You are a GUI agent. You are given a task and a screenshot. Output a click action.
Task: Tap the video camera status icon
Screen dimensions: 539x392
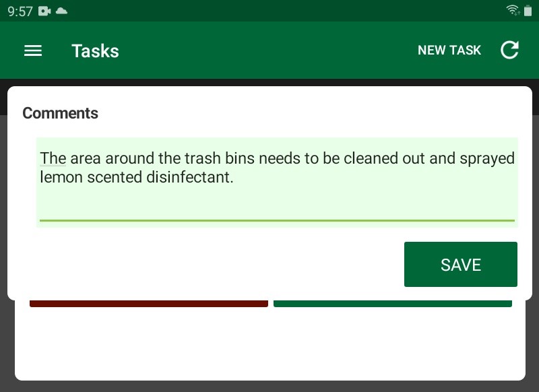pos(45,11)
